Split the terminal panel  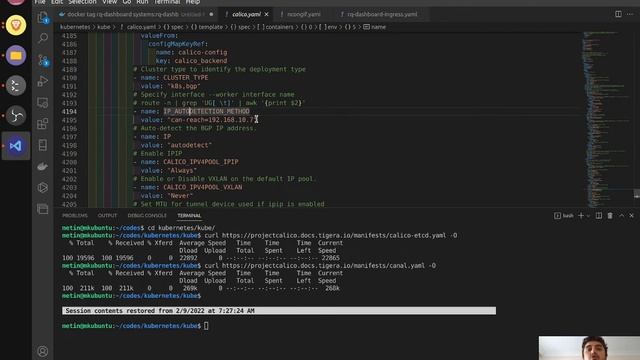coord(599,216)
